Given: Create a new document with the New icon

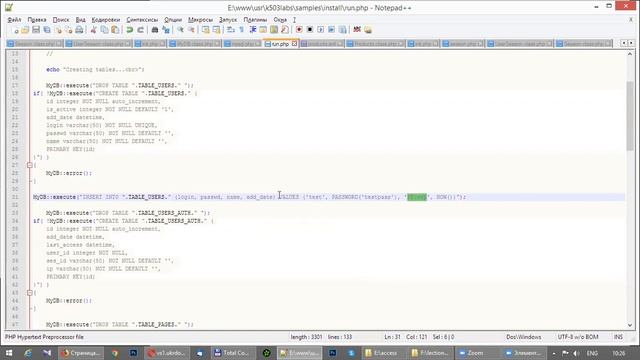Looking at the screenshot, I should coord(16,30).
